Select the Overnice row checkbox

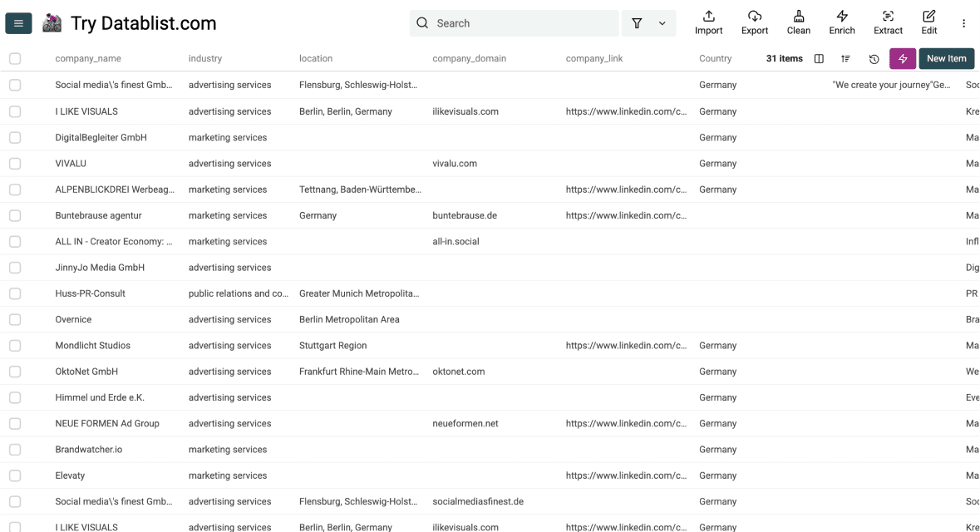[x=15, y=319]
